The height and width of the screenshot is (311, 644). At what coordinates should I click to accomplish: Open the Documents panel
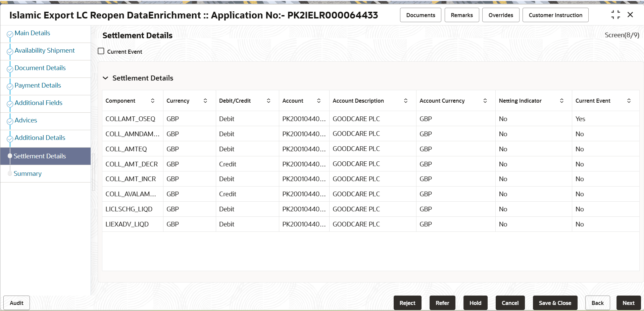[420, 15]
